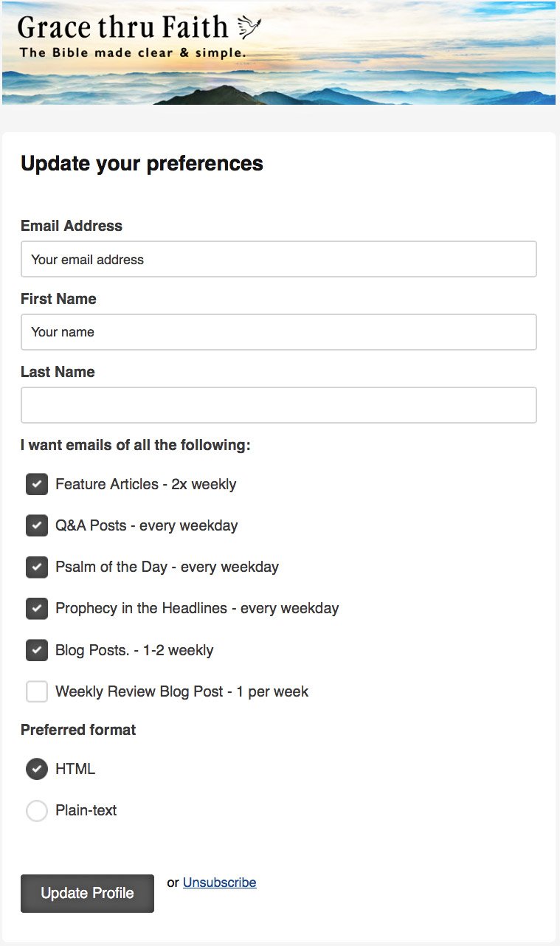The image size is (560, 946).
Task: Uncheck Q&A Posts every weekday checkbox
Action: (x=37, y=525)
